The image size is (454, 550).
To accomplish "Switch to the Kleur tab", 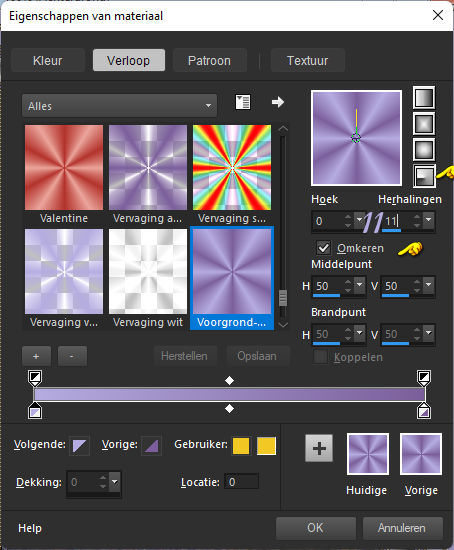I will coord(48,60).
